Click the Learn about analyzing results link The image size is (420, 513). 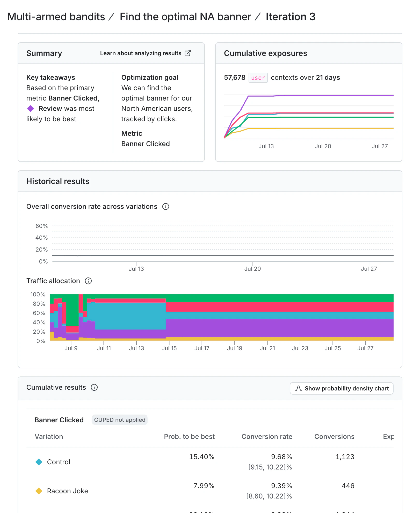click(140, 53)
